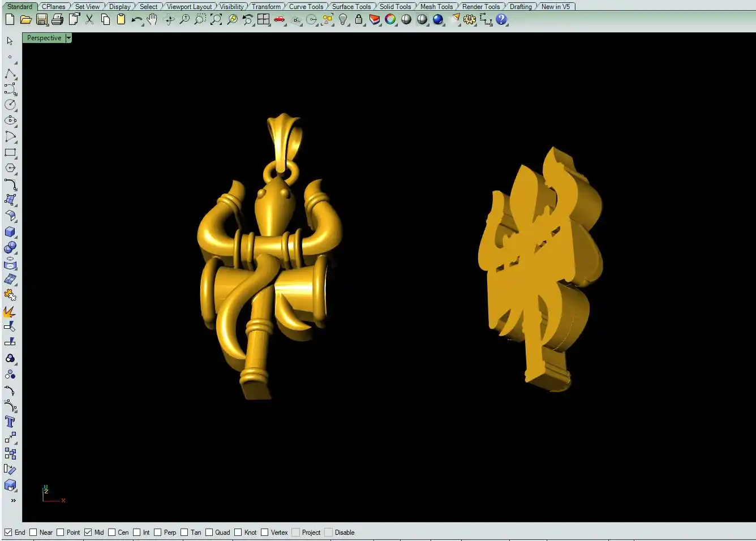Switch to the Surface Tools tab

click(351, 7)
